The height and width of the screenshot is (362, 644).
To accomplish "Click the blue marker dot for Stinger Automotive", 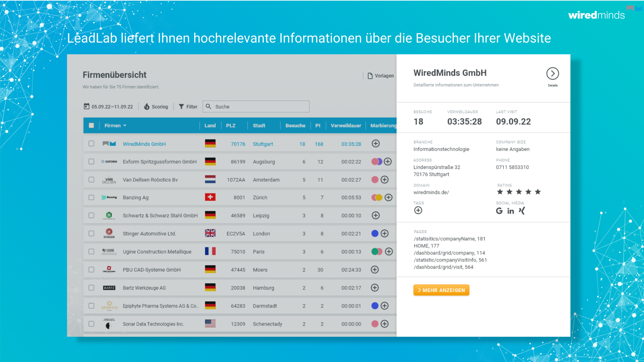I will (375, 234).
